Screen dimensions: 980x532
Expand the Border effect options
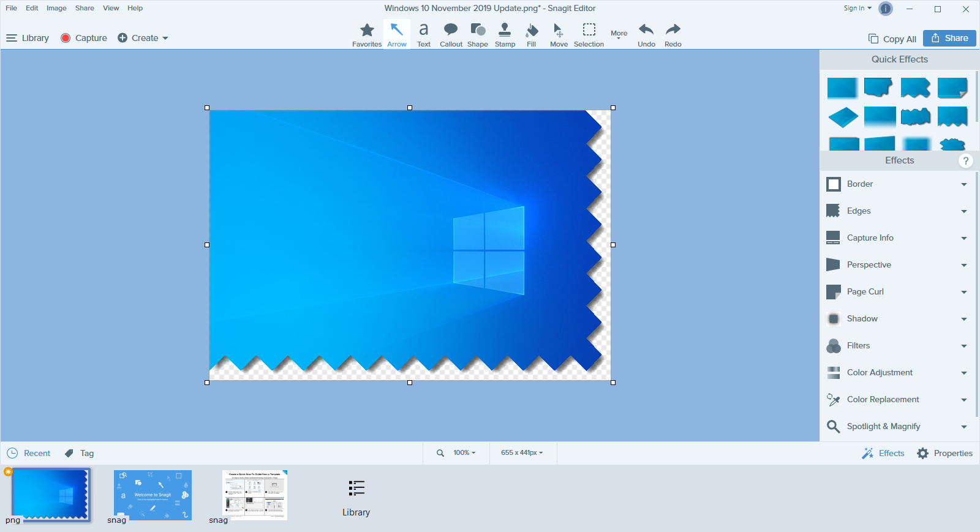click(x=964, y=184)
